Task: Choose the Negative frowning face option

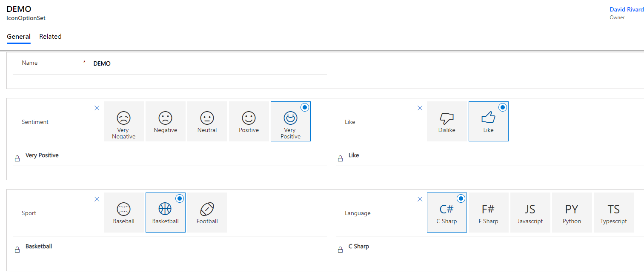Action: pyautogui.click(x=165, y=121)
